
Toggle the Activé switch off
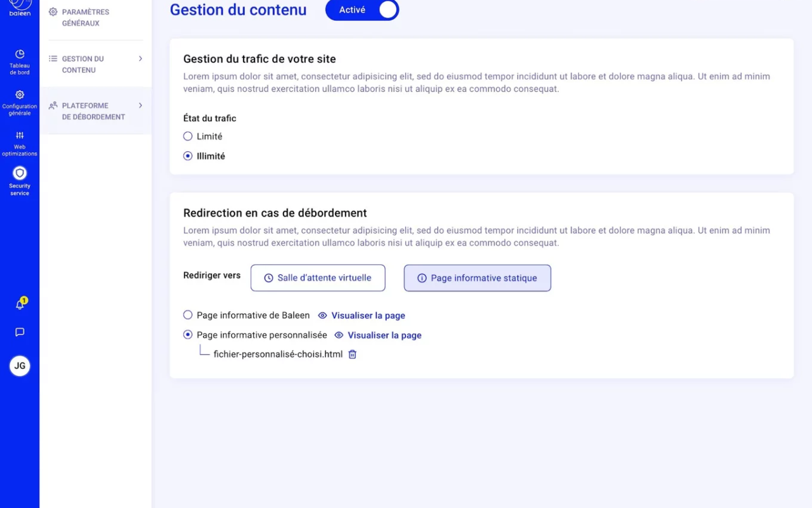tap(362, 10)
